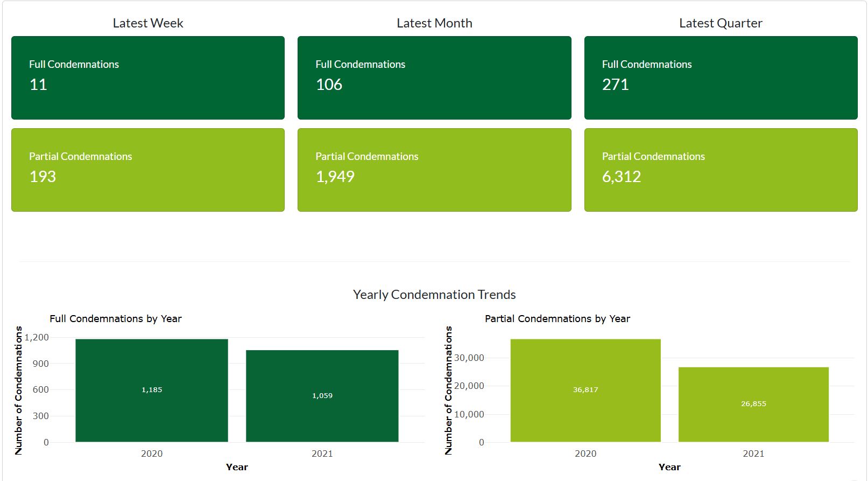This screenshot has width=868, height=481.
Task: Select the 2021 bar labeled 1,059
Action: [x=322, y=396]
